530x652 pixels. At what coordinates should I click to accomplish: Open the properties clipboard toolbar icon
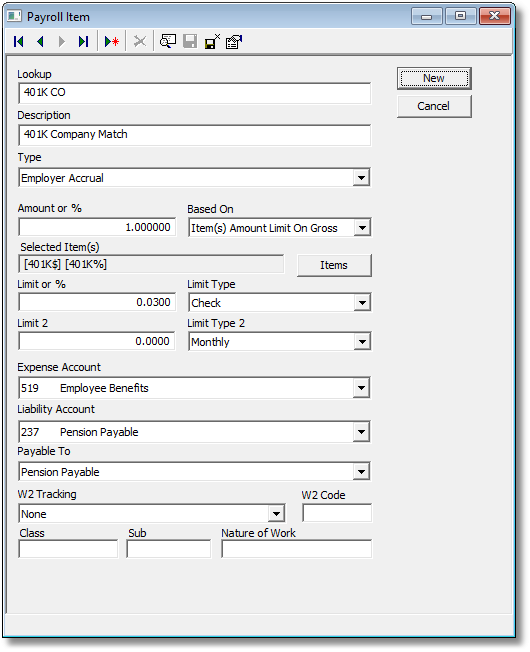click(x=234, y=42)
